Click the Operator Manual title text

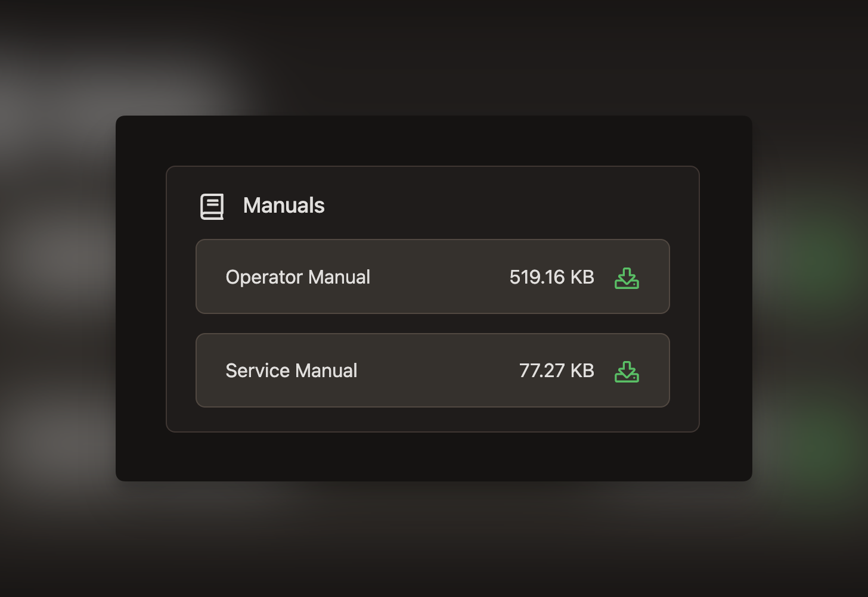[298, 277]
